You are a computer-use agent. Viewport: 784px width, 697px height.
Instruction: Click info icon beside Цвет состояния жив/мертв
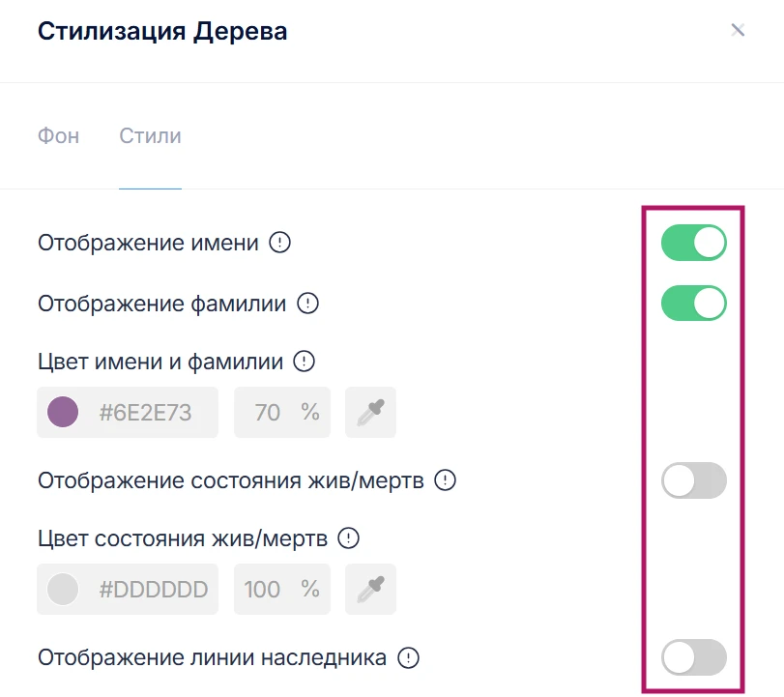349,537
